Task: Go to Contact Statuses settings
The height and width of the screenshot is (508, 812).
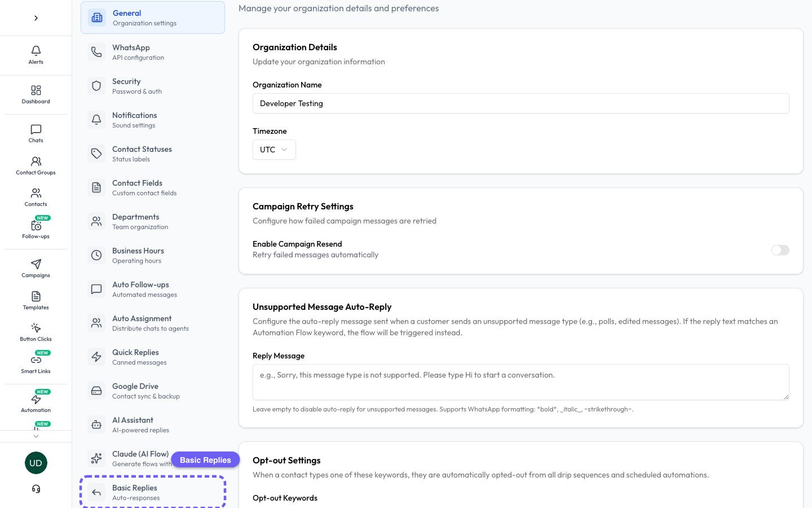Action: coord(153,154)
